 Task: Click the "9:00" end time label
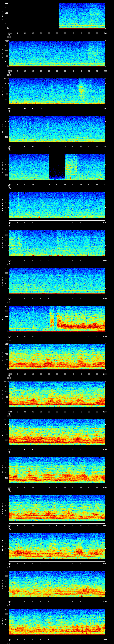(105, 184)
